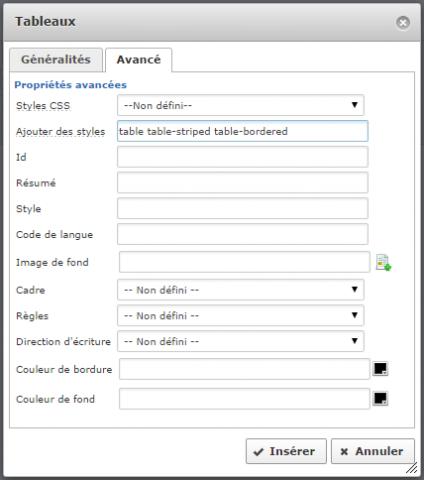The image size is (424, 480).
Task: Click the dialog resize grip at corner
Action: (412, 468)
